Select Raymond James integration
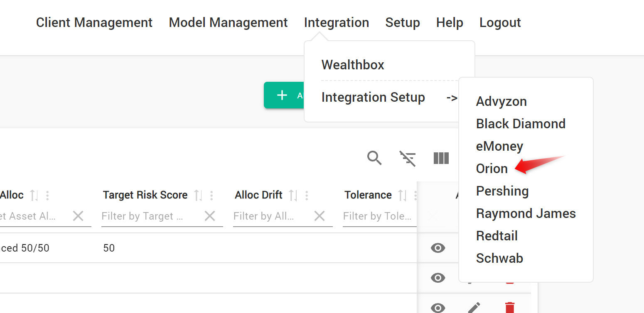644x313 pixels. [x=526, y=213]
